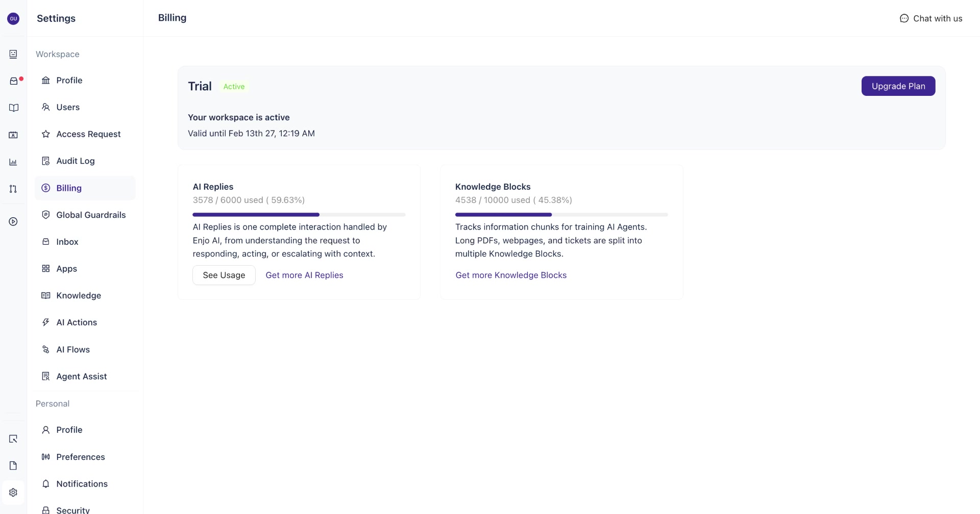Open Agent Assist settings
This screenshot has height=514, width=980.
click(x=85, y=376)
